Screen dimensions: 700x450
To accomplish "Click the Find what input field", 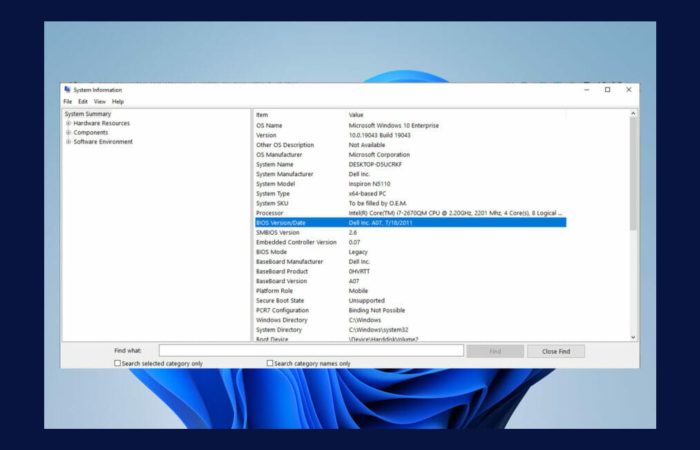I will coord(311,351).
